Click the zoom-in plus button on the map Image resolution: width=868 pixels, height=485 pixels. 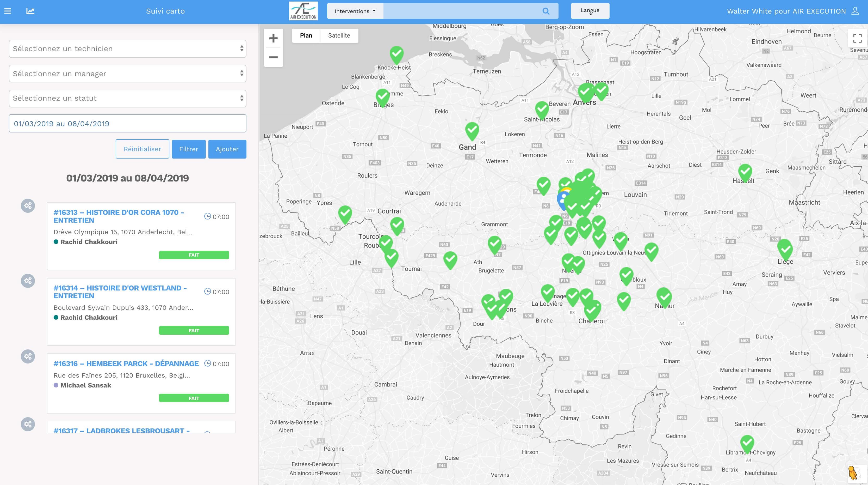274,38
